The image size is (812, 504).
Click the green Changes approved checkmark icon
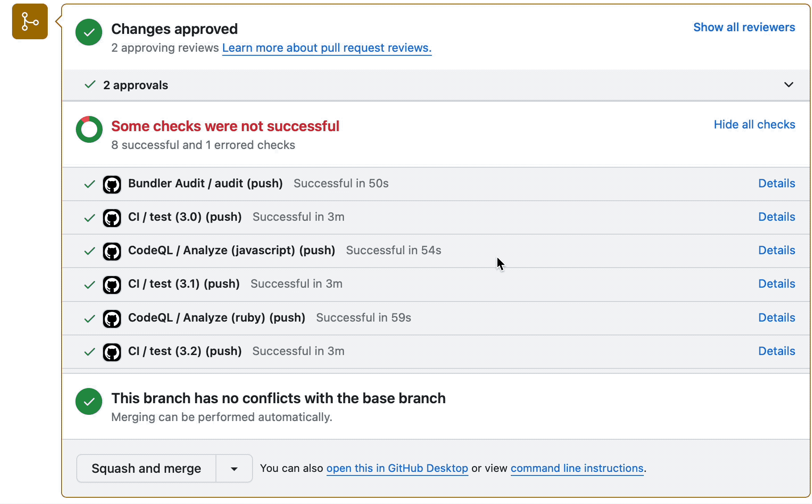pyautogui.click(x=89, y=32)
